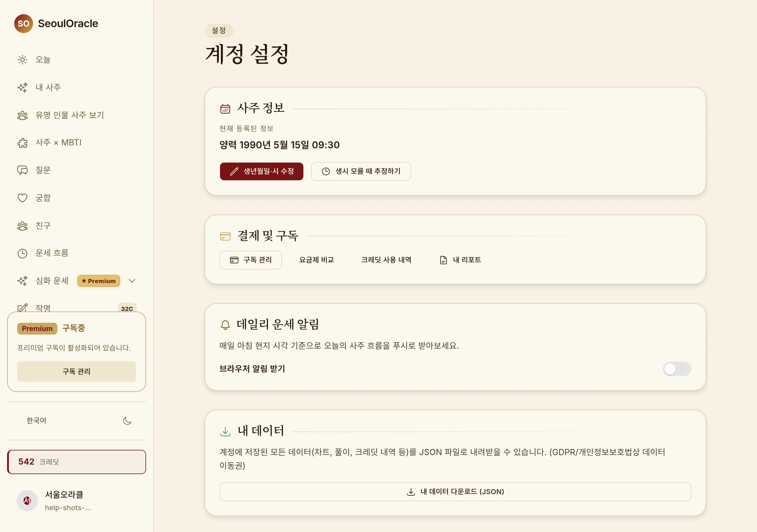Click the SeoulOracle SO logo
This screenshot has height=532, width=757.
[x=23, y=23]
